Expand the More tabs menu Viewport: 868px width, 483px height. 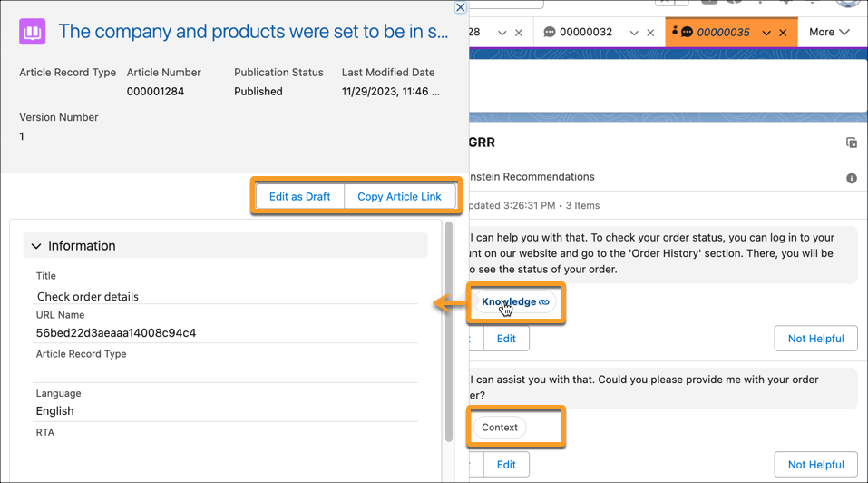829,32
